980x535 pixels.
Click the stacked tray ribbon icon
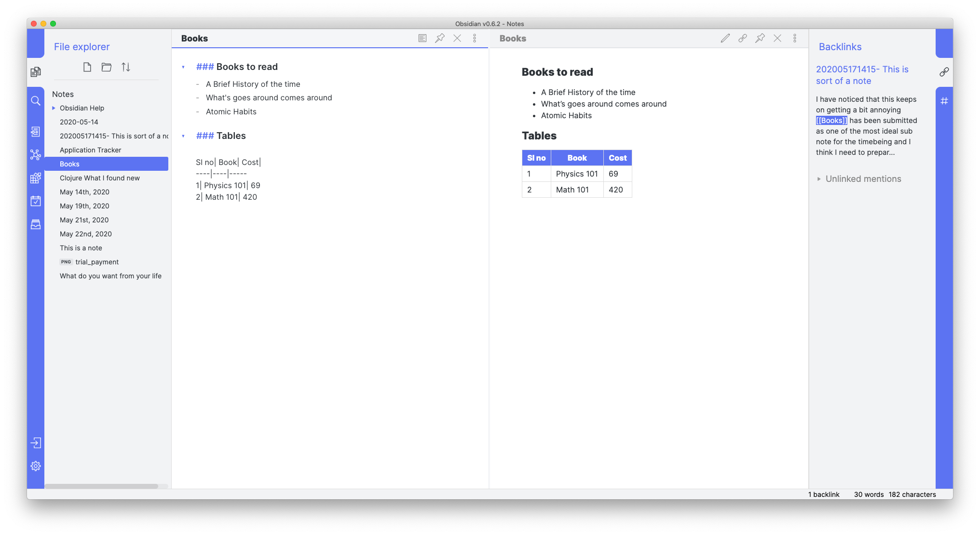coord(36,224)
